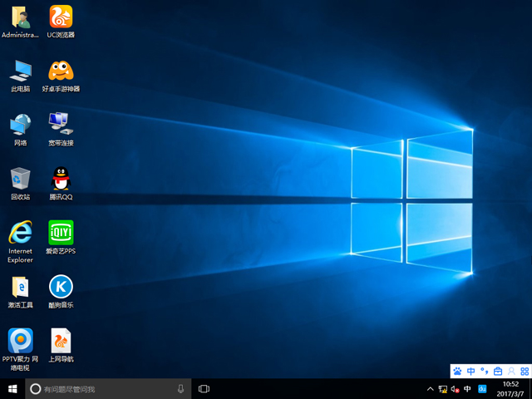
Task: Open the IME toolbox briefcase icon
Action: pyautogui.click(x=498, y=371)
